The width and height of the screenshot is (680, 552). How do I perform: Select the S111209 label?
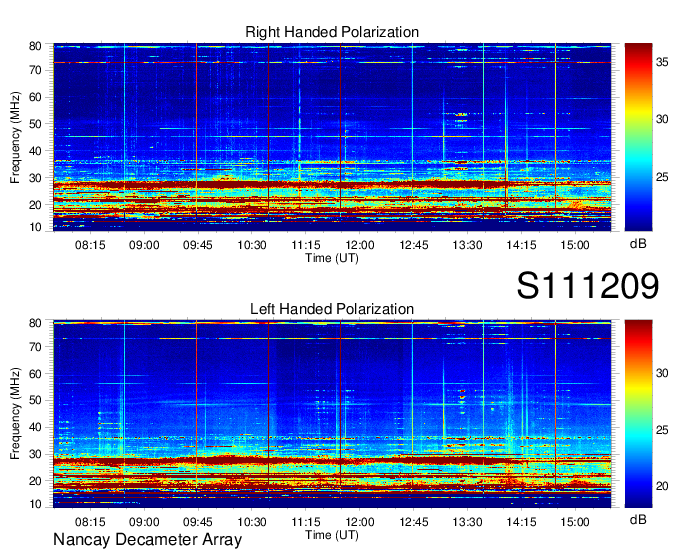pyautogui.click(x=588, y=286)
